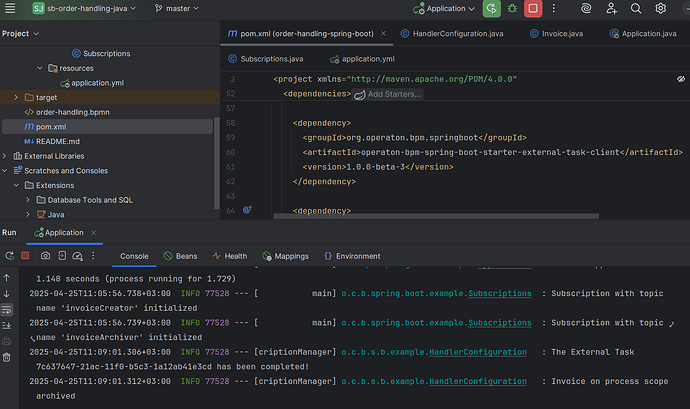The image size is (690, 409).
Task: Open the sb-order-handling-java project dropdown
Action: pyautogui.click(x=84, y=8)
